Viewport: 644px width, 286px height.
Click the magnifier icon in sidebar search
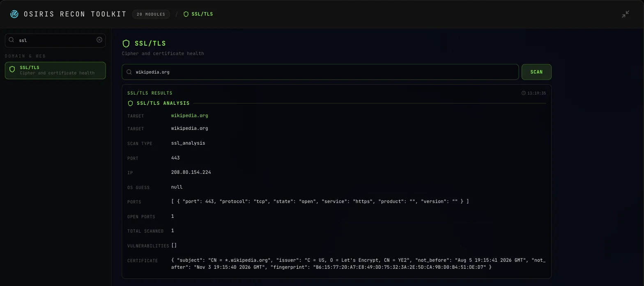tap(12, 40)
